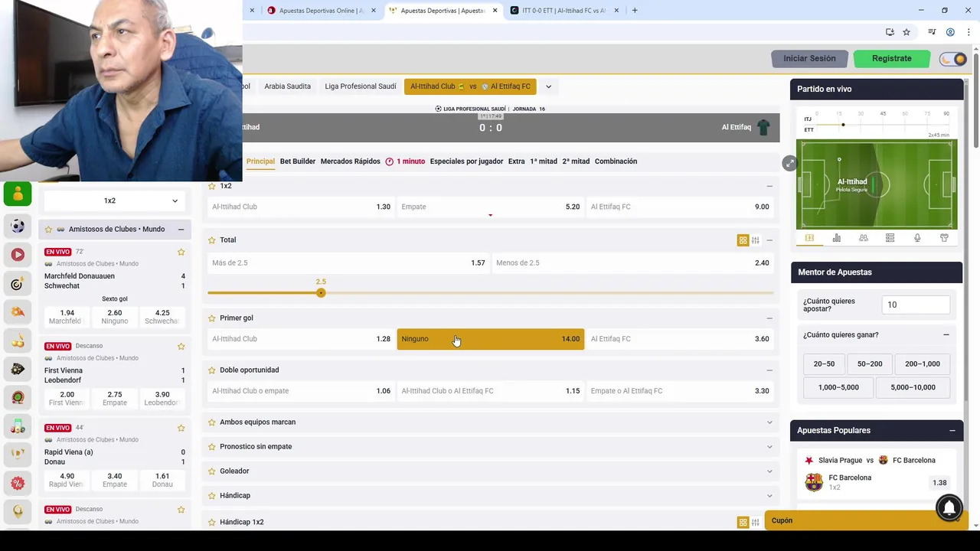Favorite the Rapid Viena match star
Image resolution: width=980 pixels, height=551 pixels.
[181, 428]
